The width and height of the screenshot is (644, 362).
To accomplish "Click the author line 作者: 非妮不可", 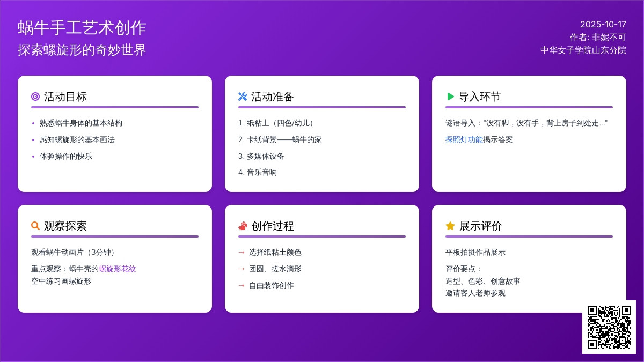I will 597,37.
